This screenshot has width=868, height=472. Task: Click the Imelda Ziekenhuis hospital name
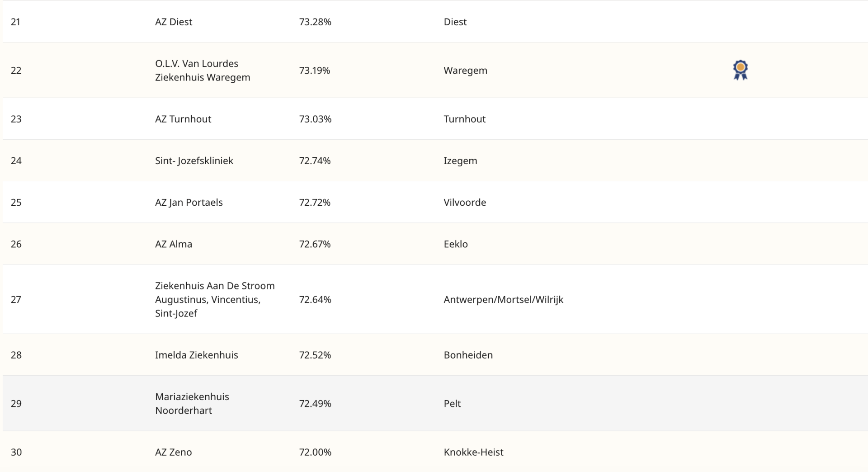pyautogui.click(x=196, y=355)
